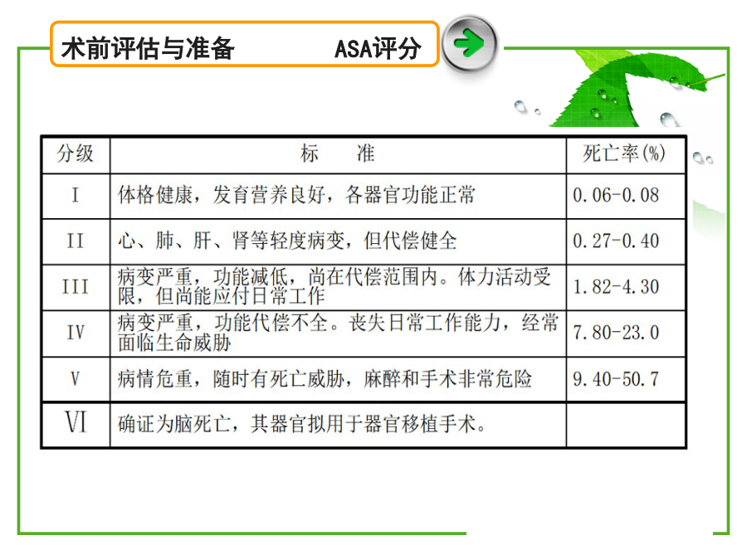Select the title text 术前评估与准备
The image size is (747, 560).
pyautogui.click(x=148, y=48)
